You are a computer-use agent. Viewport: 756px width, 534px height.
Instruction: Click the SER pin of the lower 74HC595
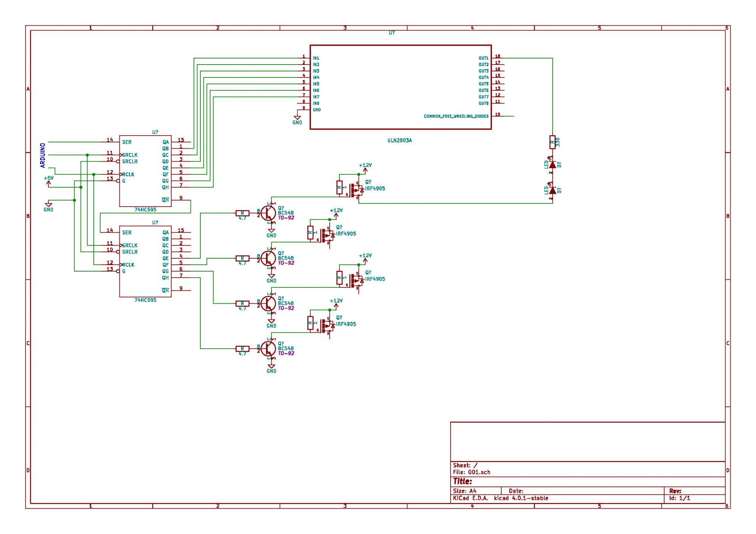(127, 233)
